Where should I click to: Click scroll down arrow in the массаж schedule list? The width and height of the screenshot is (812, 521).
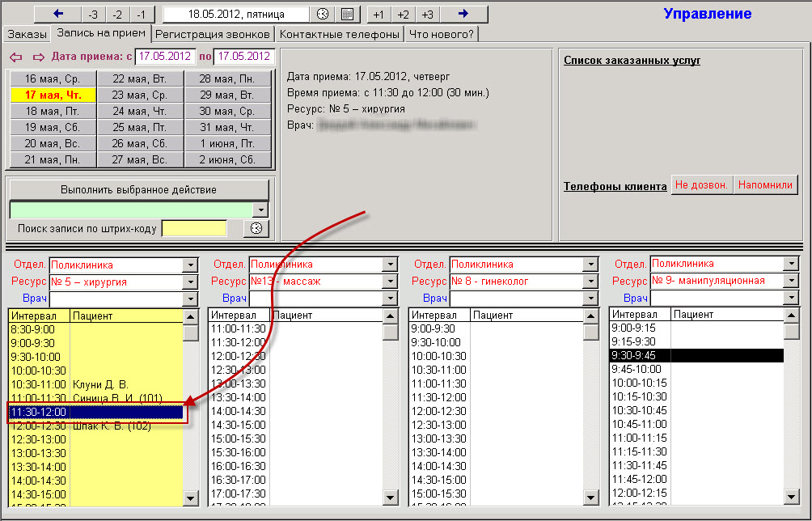click(x=391, y=498)
